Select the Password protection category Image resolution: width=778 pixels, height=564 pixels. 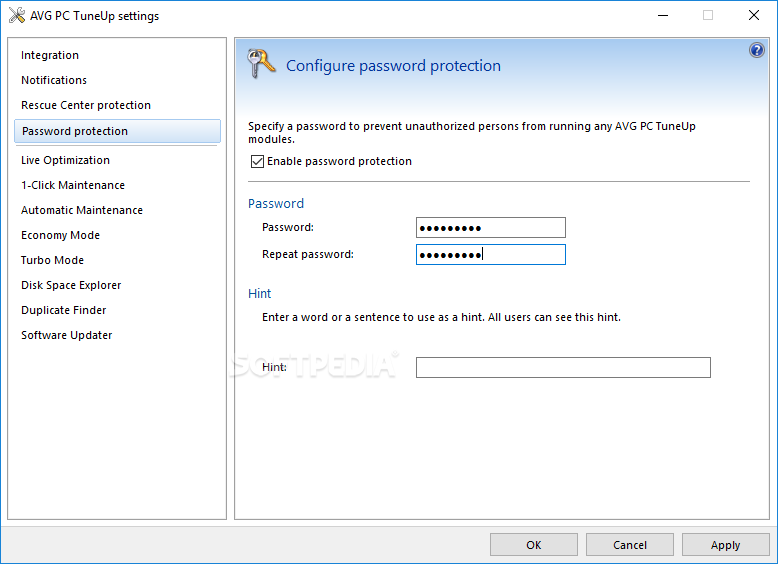click(117, 131)
